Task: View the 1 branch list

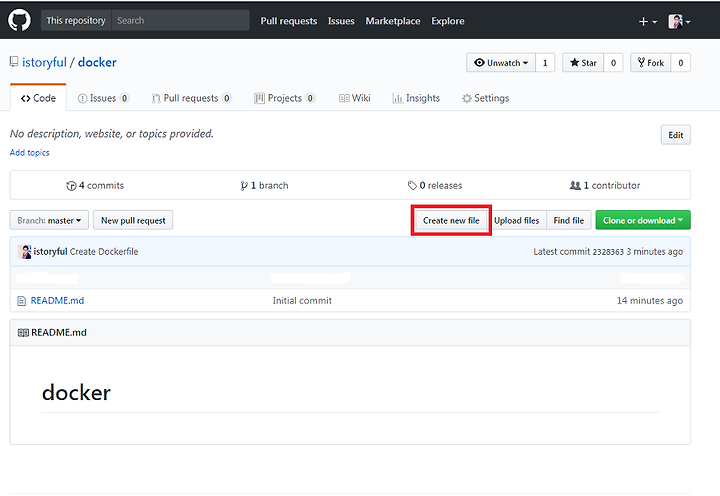Action: pos(264,186)
